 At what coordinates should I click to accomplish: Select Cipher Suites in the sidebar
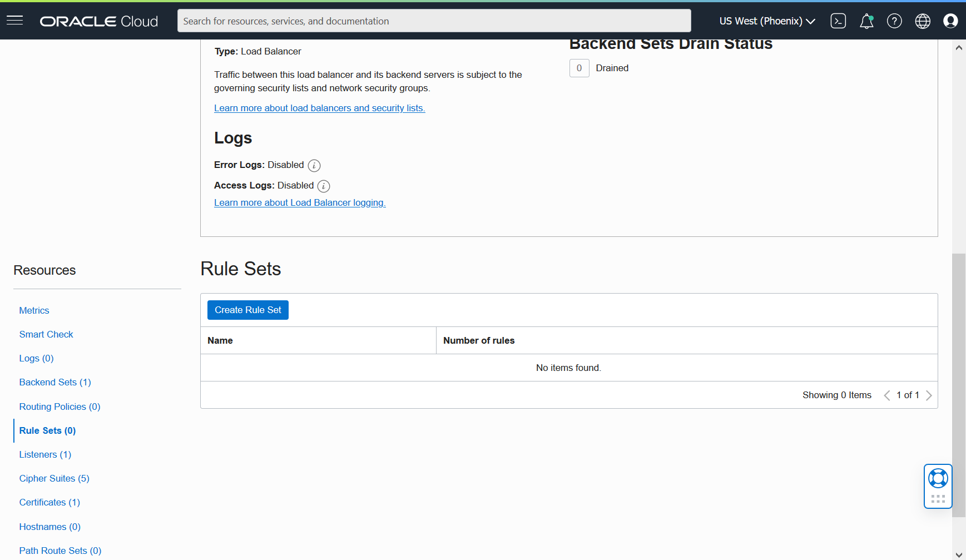tap(54, 478)
